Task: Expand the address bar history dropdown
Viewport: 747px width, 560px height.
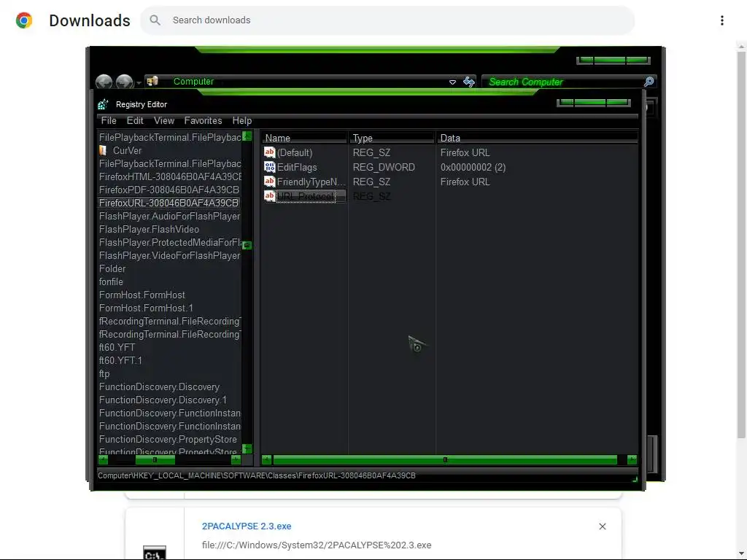Action: tap(452, 82)
